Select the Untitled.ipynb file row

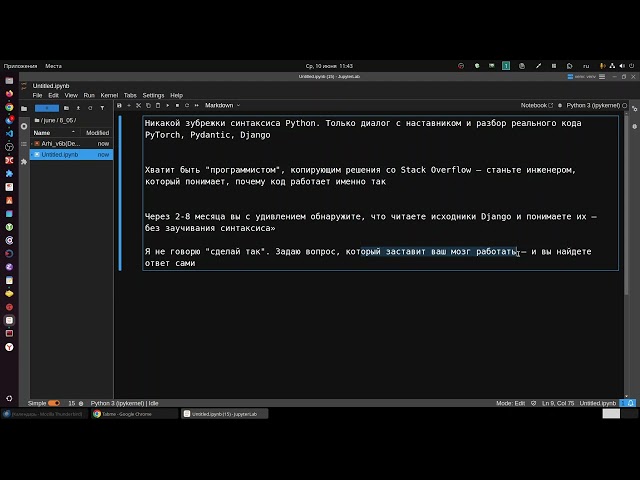point(71,155)
